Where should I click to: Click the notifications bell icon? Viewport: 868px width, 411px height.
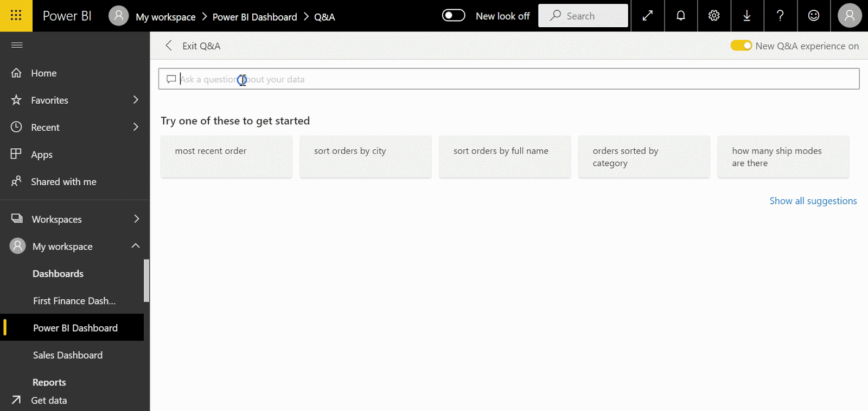(680, 16)
